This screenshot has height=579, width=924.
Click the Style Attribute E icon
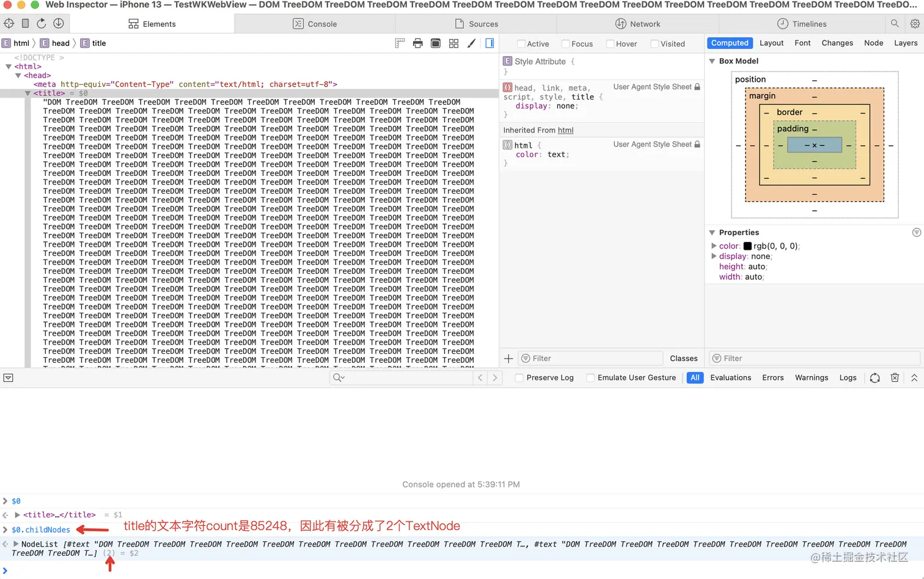click(507, 61)
